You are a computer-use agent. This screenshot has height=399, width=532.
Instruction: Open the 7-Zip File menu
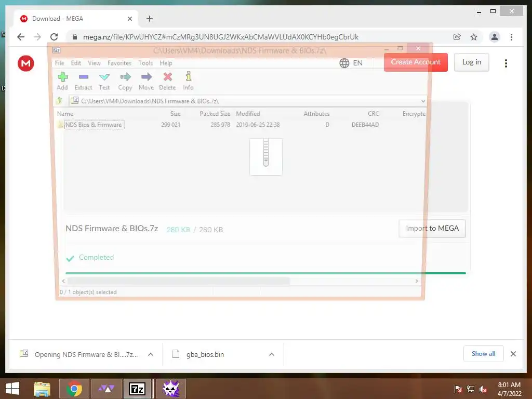[60, 63]
